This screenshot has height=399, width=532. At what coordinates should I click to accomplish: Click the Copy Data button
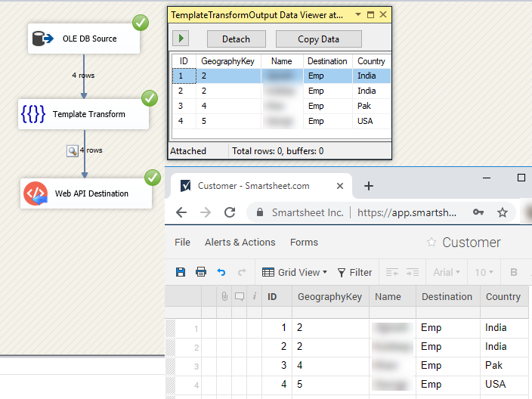pos(319,39)
